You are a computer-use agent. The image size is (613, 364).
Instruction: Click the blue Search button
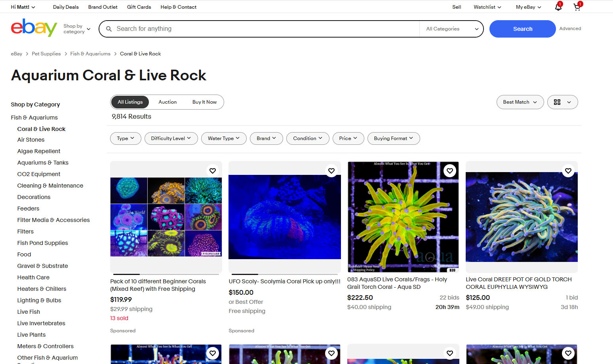523,29
